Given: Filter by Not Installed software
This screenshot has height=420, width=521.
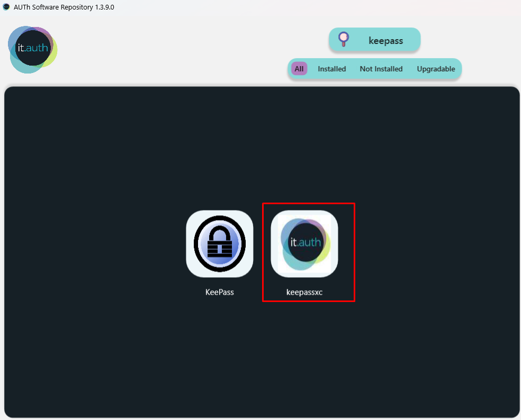Looking at the screenshot, I should click(x=381, y=69).
